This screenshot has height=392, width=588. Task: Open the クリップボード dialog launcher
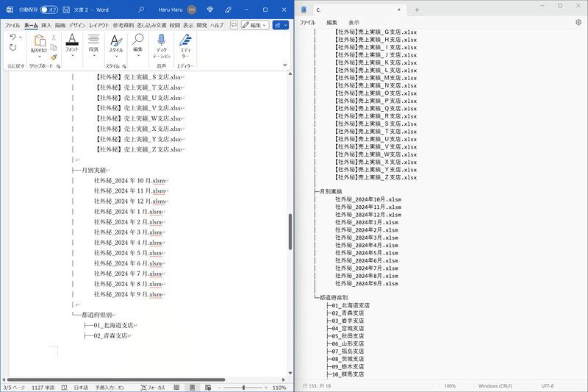58,66
